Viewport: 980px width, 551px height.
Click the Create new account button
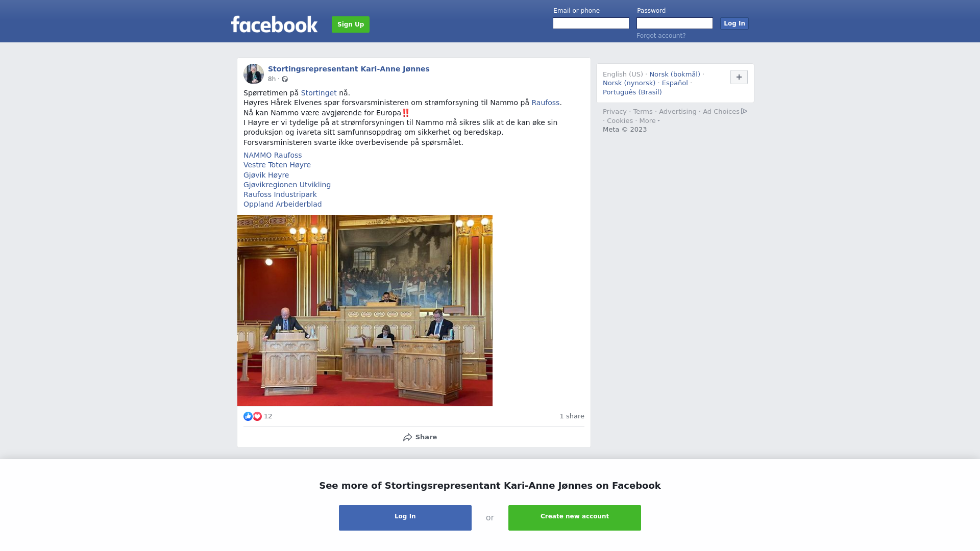point(575,518)
